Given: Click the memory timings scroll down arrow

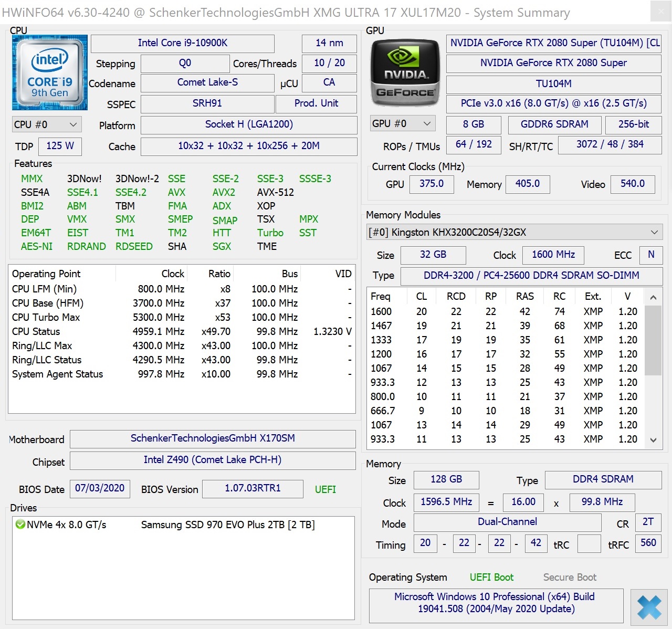Looking at the screenshot, I should (653, 440).
